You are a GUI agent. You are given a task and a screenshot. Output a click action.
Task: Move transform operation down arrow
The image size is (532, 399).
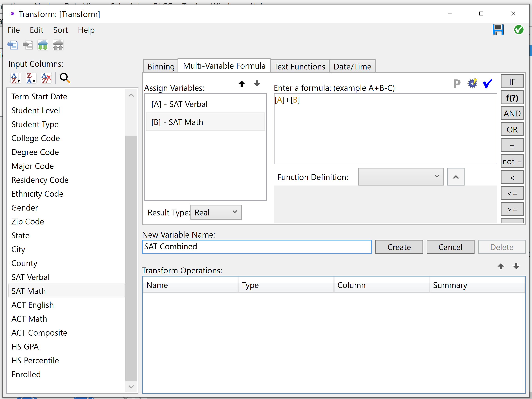click(516, 266)
